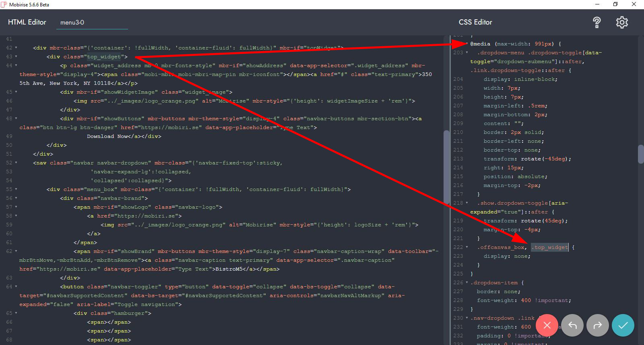Click the HTML Editor heading
The height and width of the screenshot is (345, 644).
pos(27,22)
